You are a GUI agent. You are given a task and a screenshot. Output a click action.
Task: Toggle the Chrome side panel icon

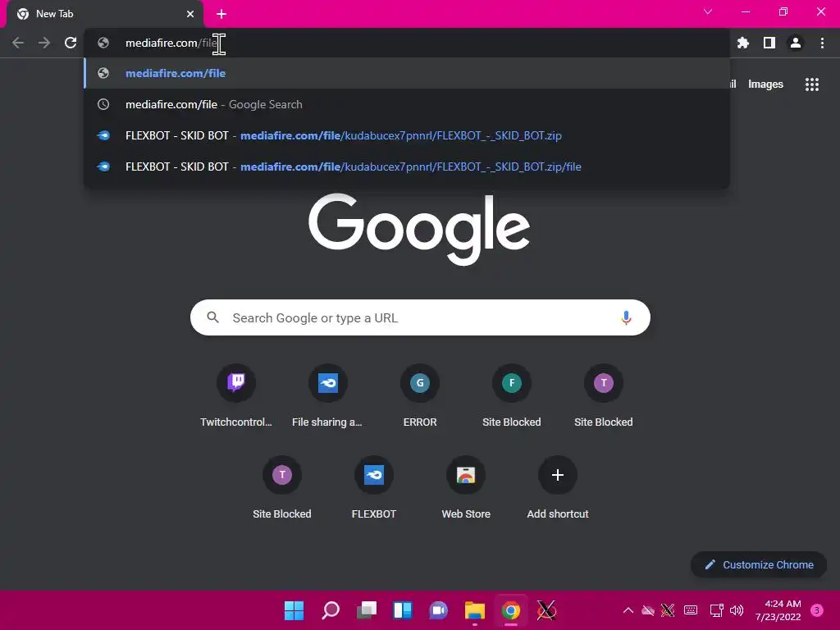point(769,43)
